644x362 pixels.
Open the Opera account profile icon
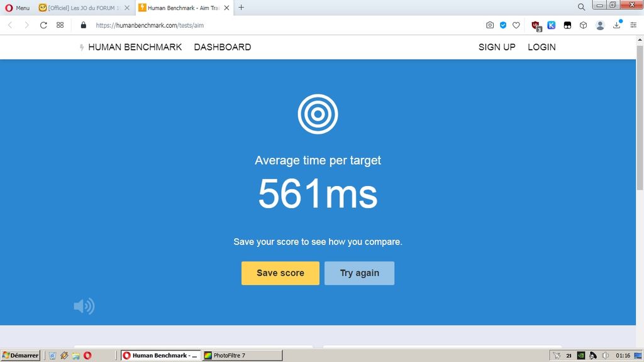[600, 25]
